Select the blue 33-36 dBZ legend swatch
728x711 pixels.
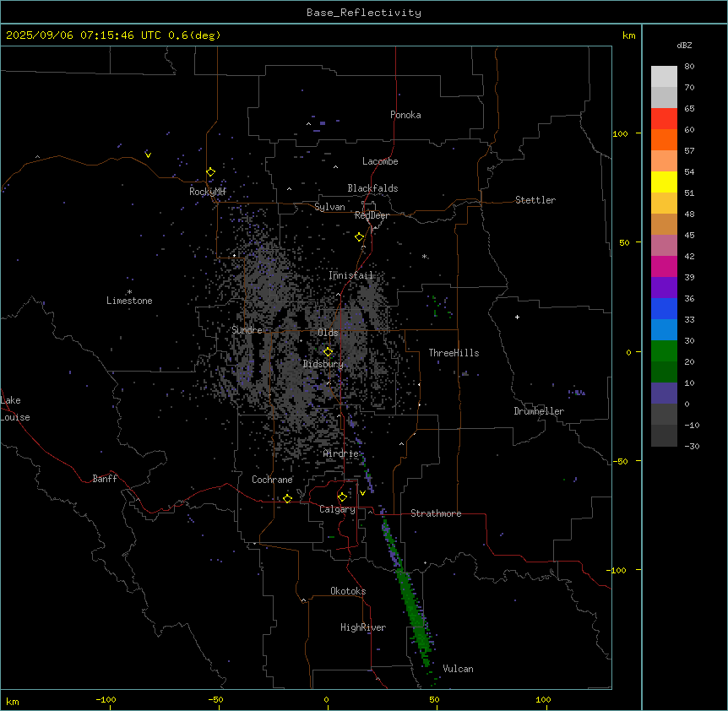[664, 308]
